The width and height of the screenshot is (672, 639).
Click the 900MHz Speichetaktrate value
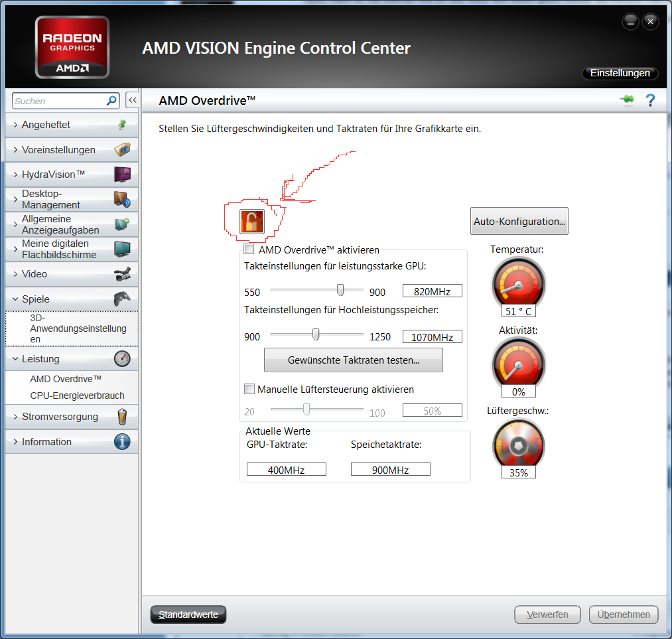point(391,469)
